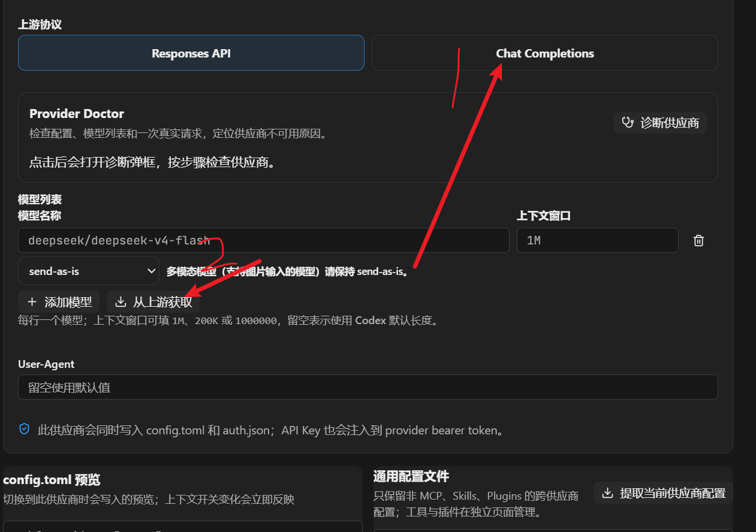This screenshot has height=532, width=756.
Task: Switch protocol to Chat Completions
Action: 544,53
